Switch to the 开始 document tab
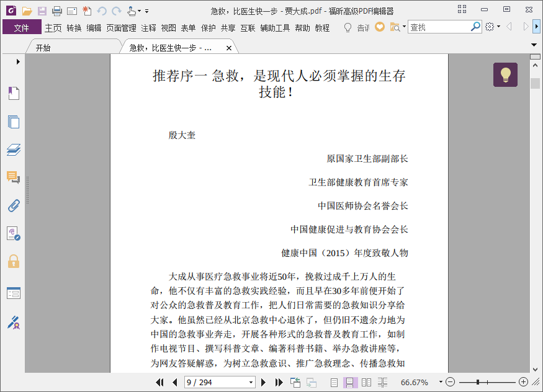 point(74,47)
